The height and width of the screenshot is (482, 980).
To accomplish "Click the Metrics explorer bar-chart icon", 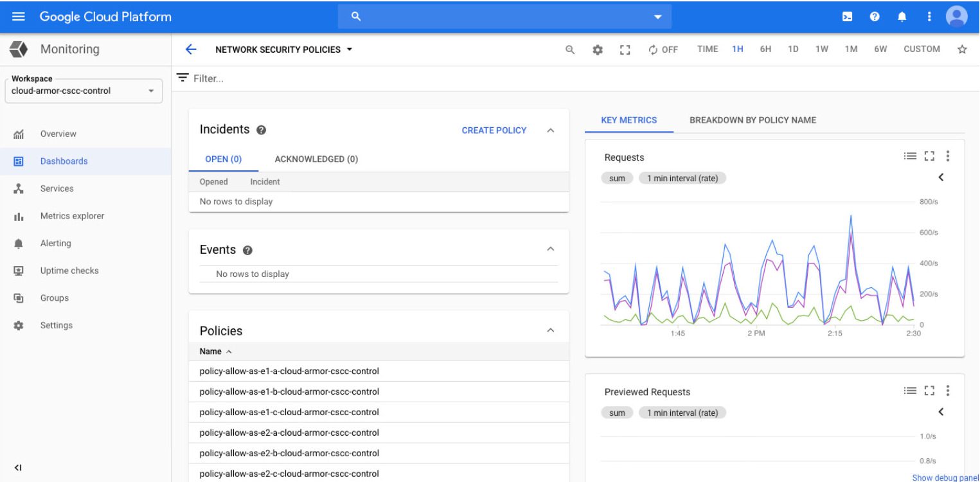I will 19,217.
